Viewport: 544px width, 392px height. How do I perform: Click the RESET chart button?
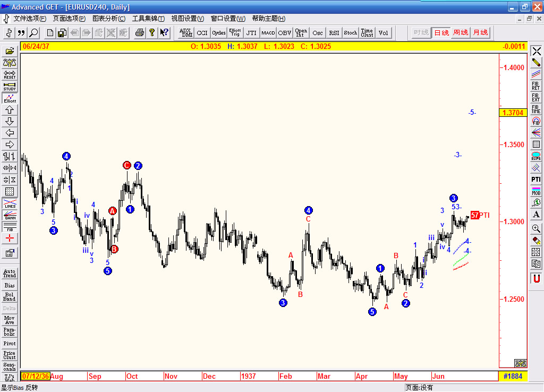click(x=10, y=74)
